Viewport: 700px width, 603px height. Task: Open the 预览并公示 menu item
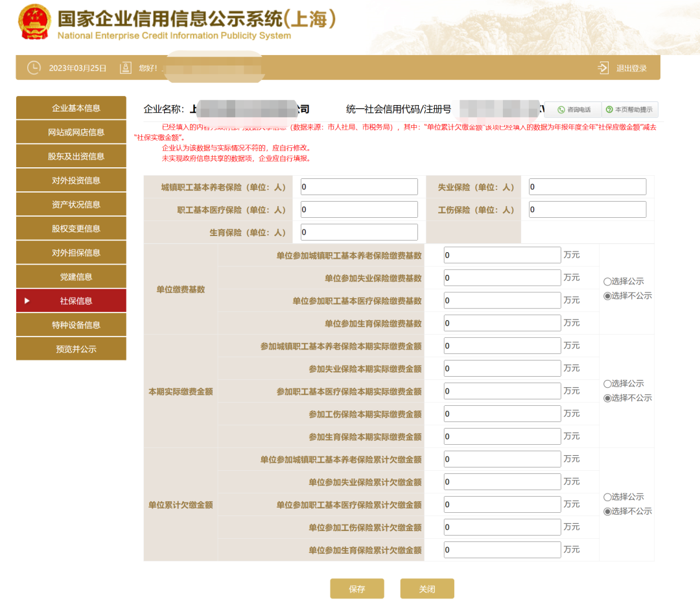pyautogui.click(x=71, y=349)
